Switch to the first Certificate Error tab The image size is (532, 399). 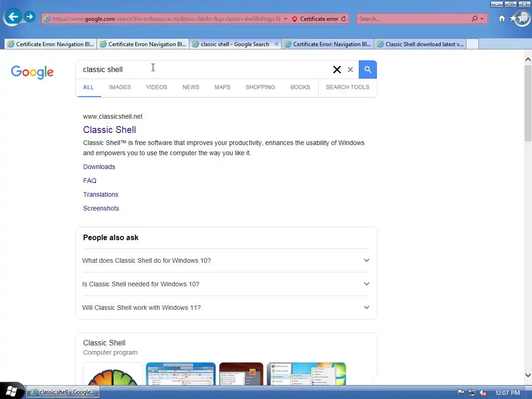[x=50, y=44]
